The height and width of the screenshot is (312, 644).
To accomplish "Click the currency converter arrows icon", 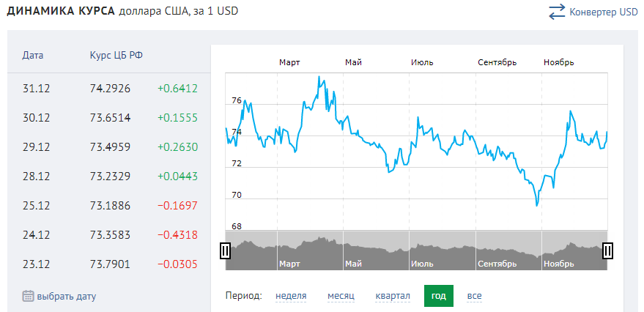I will point(557,12).
